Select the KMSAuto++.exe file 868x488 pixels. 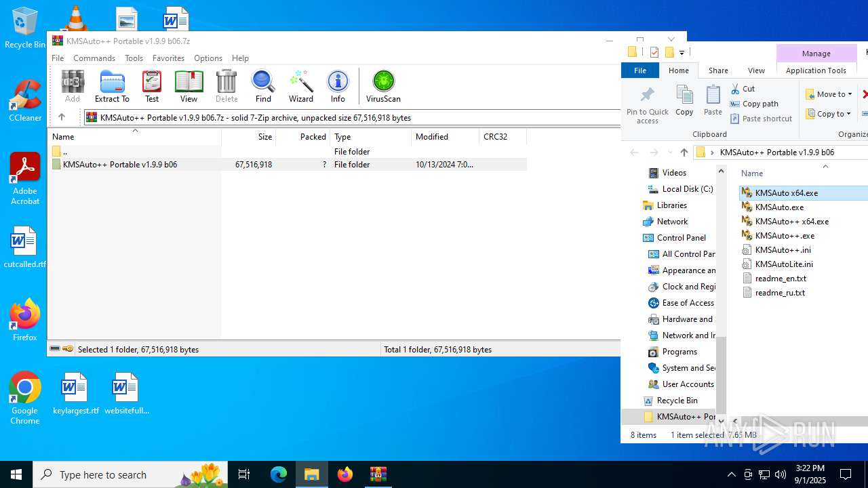click(x=785, y=236)
